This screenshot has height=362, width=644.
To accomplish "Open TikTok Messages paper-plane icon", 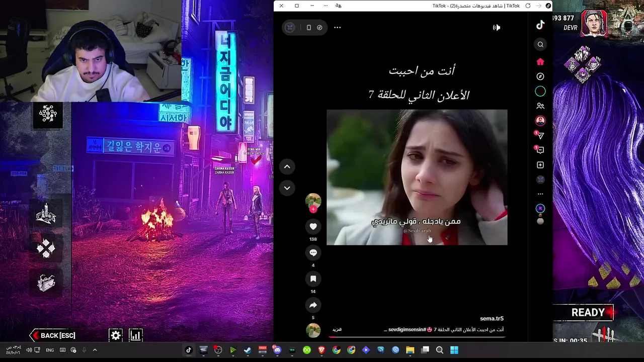I will click(x=540, y=135).
